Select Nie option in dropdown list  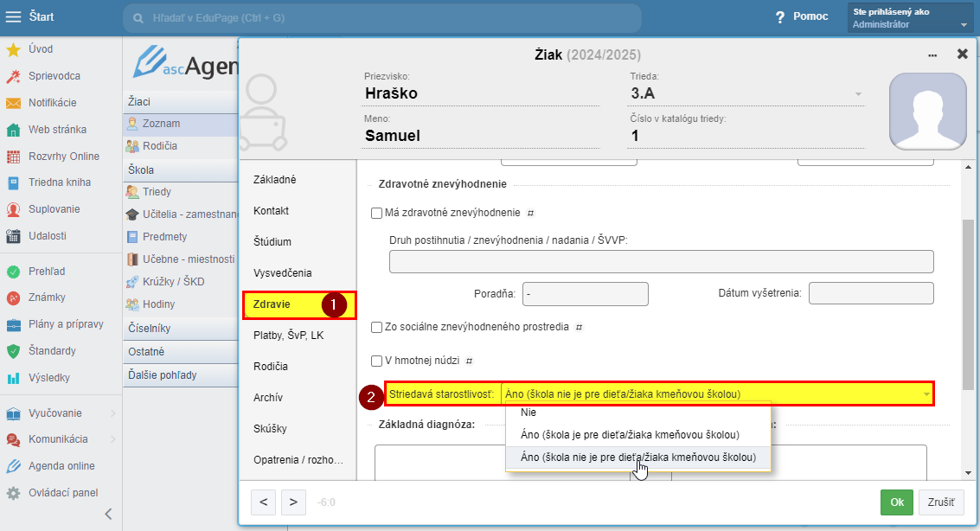point(638,413)
